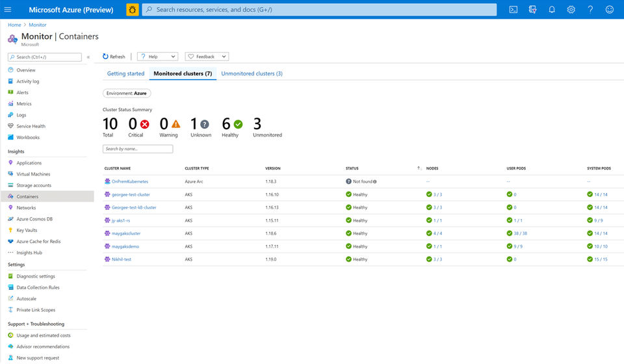Click the info icon next to Not found

pos(375,181)
